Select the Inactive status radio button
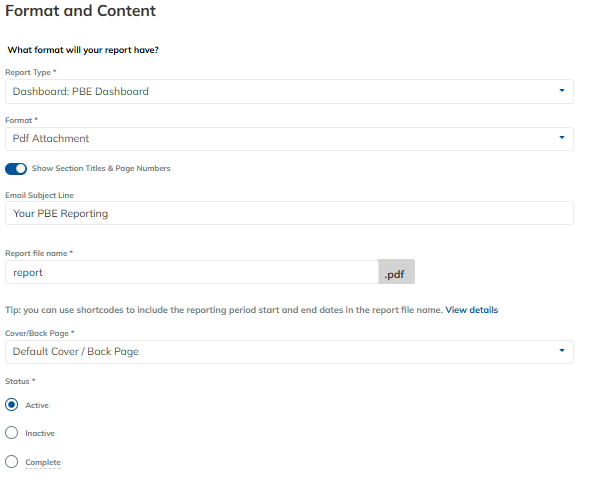Screen dimensions: 592x478 coord(12,433)
